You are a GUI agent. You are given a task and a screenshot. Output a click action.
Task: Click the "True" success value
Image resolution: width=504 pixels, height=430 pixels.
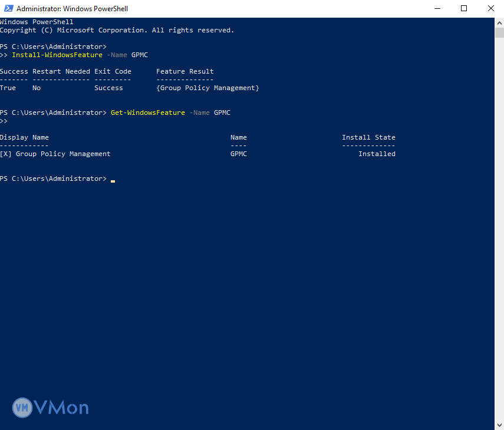pyautogui.click(x=8, y=88)
